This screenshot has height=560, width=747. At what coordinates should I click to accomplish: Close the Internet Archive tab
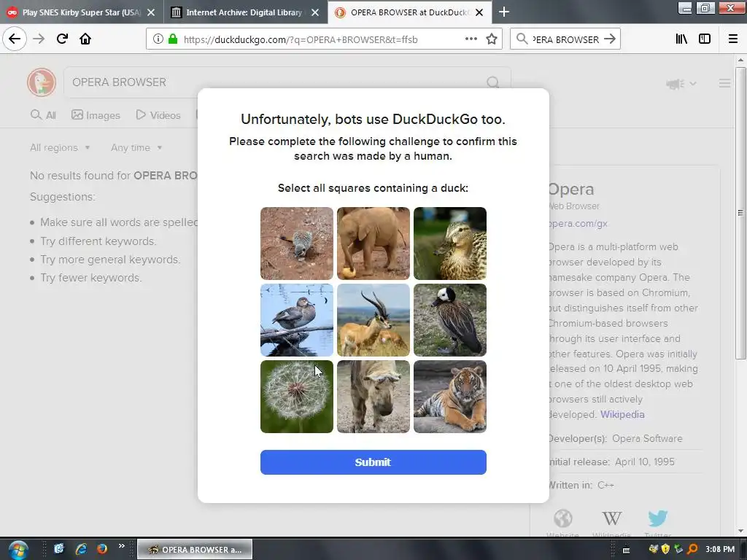pyautogui.click(x=315, y=12)
